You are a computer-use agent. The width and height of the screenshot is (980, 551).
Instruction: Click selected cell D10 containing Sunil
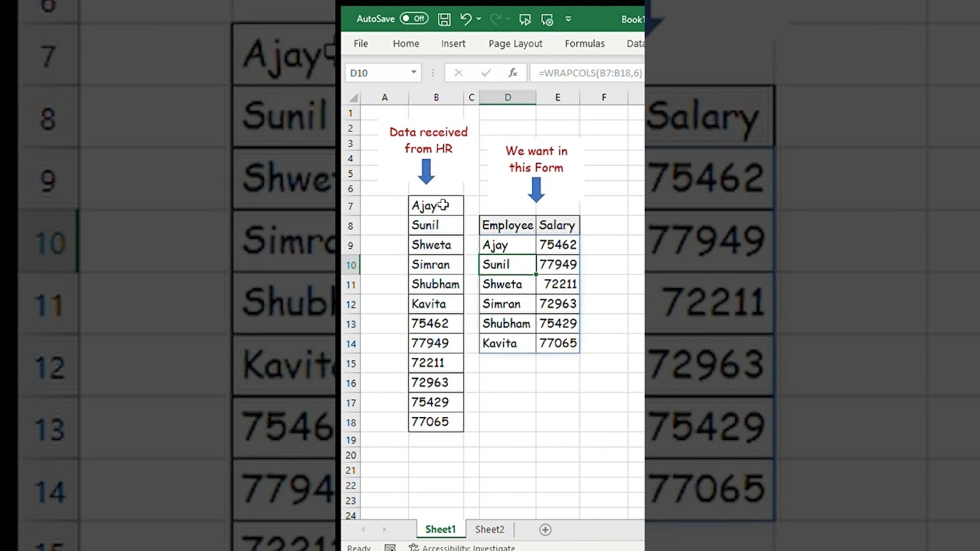(x=508, y=265)
